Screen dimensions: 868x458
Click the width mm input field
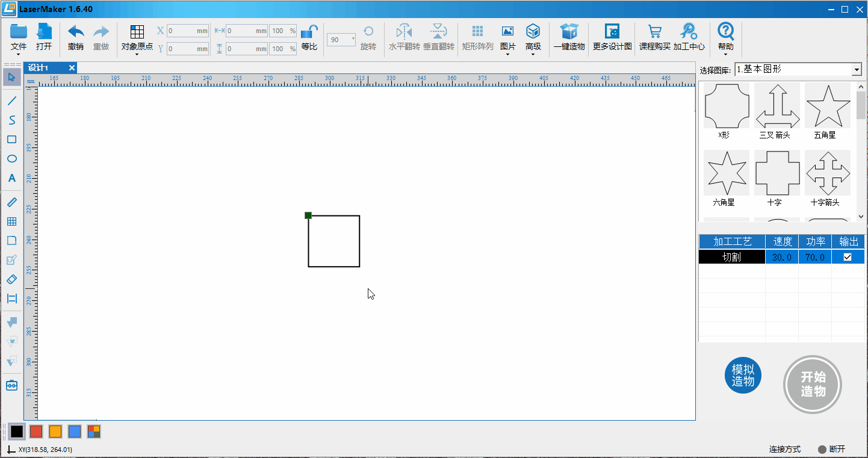pyautogui.click(x=247, y=31)
